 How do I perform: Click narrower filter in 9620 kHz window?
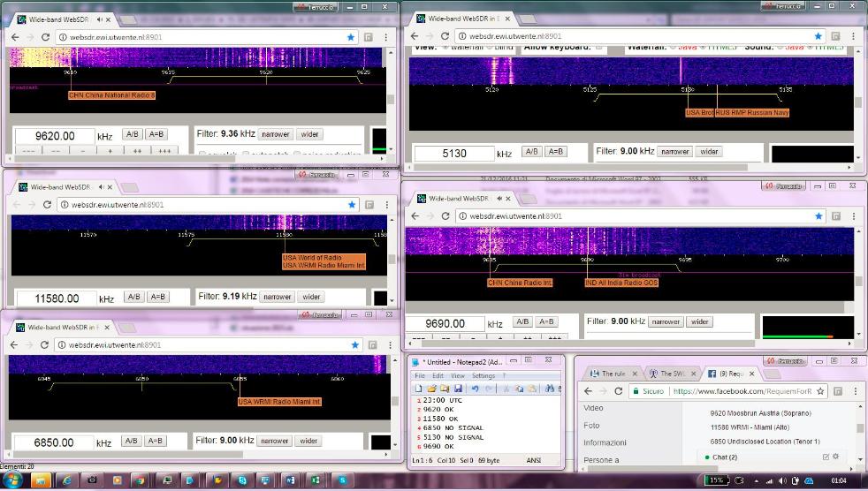coord(276,134)
